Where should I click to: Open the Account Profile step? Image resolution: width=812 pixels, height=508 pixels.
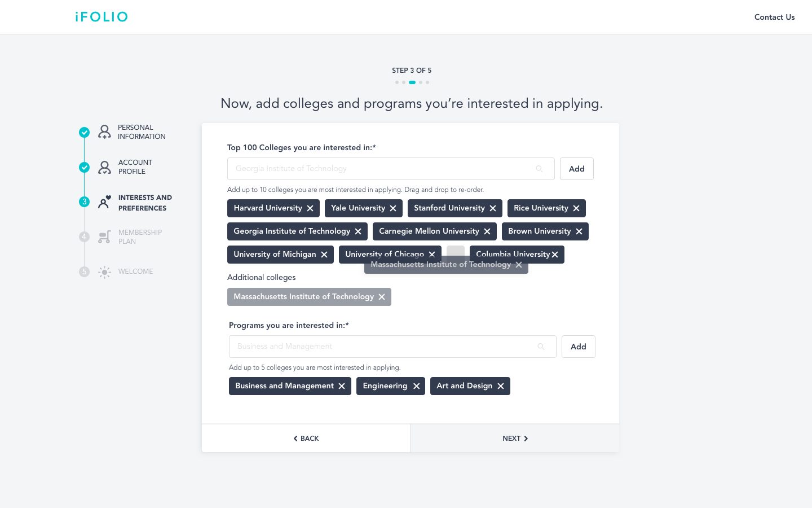(x=135, y=167)
